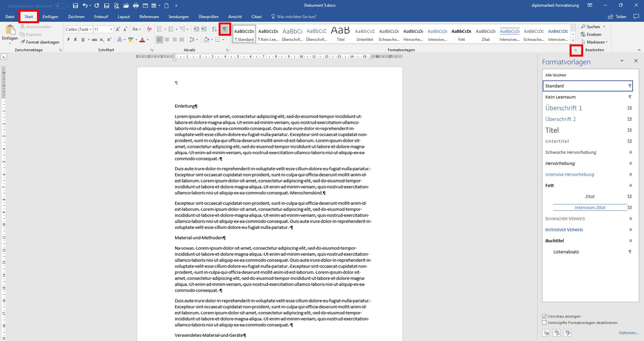Justify the paragraph text
Screen dimensions: 644x341
pos(182,40)
